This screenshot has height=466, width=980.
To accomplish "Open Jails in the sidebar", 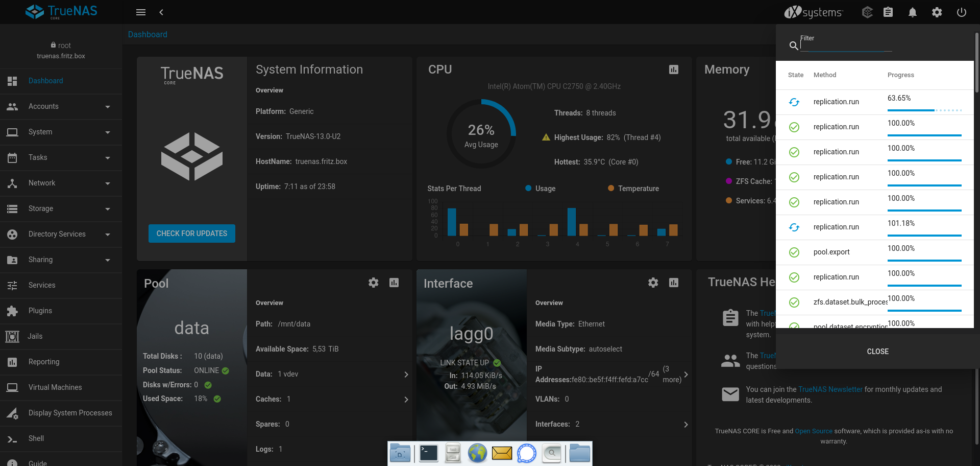I will (x=61, y=336).
